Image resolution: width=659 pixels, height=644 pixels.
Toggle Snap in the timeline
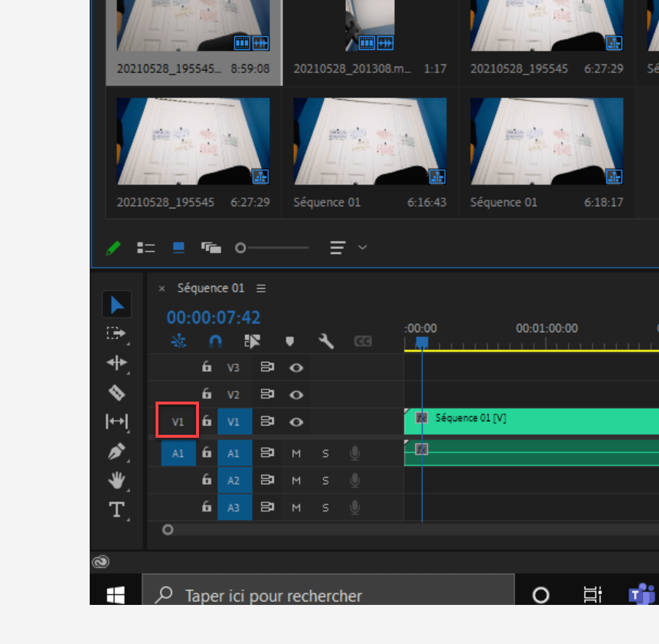pos(215,341)
